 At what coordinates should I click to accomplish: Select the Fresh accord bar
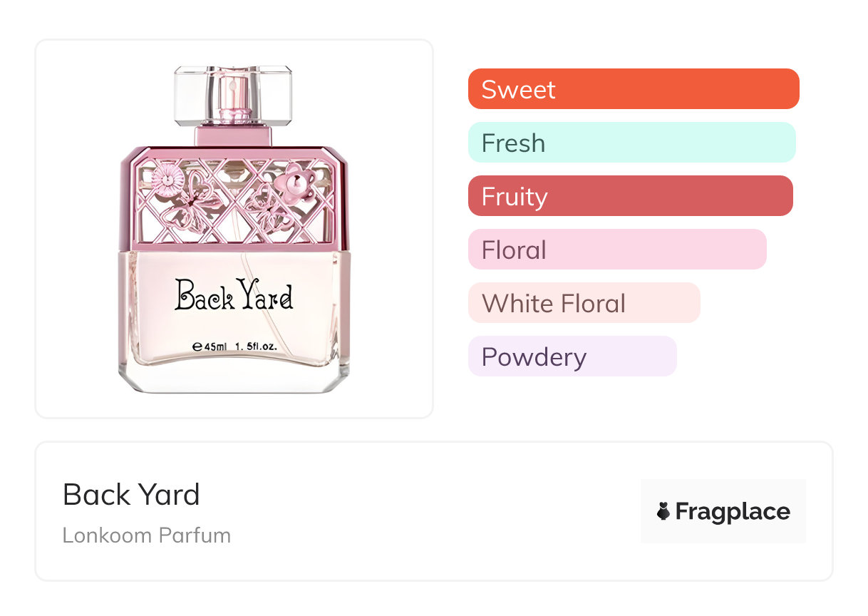point(631,143)
